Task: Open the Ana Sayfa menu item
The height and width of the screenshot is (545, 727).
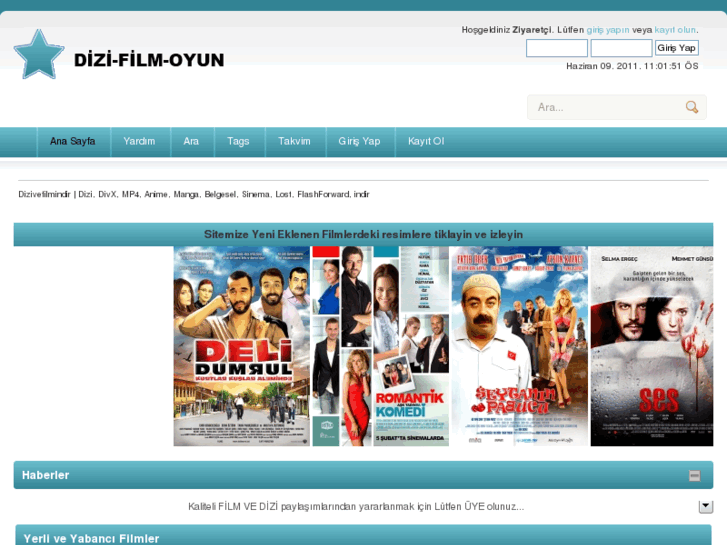Action: (73, 141)
